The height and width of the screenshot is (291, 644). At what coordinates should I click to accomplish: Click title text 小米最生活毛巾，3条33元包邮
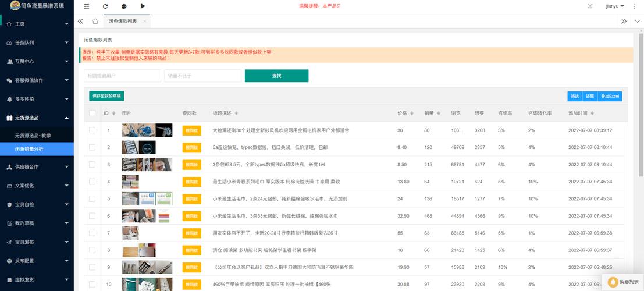275,216
